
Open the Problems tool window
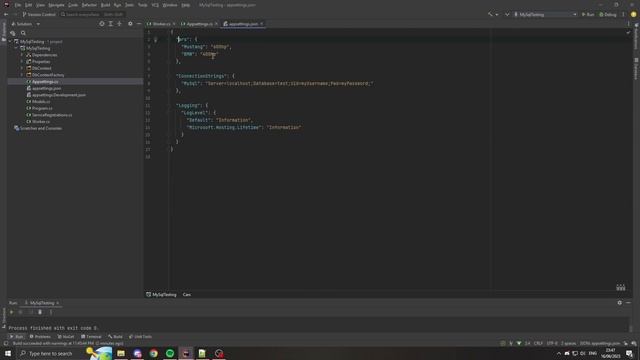40,337
